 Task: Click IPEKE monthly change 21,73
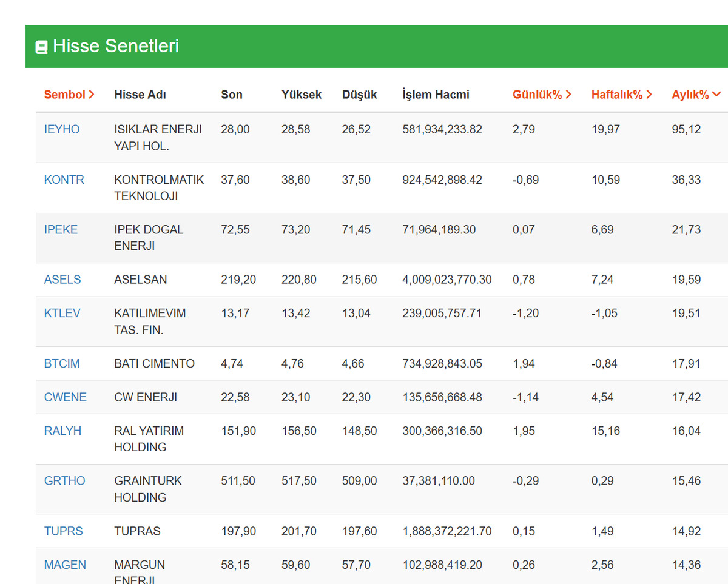686,230
